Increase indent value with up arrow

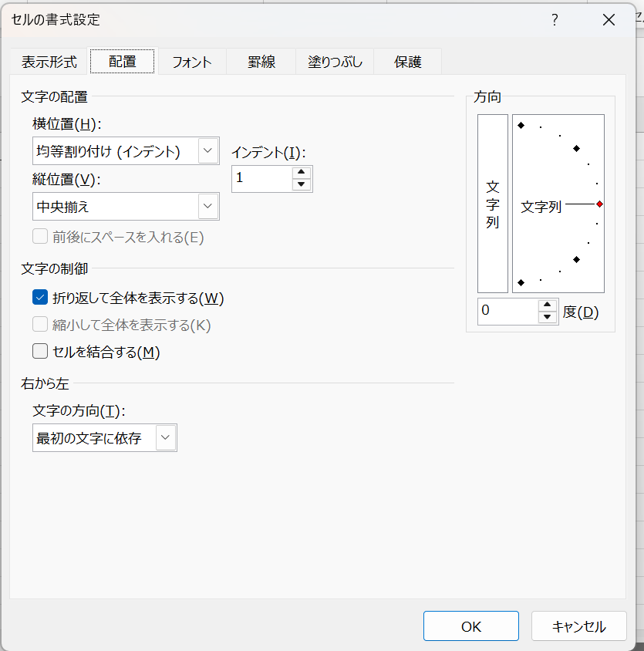[302, 173]
